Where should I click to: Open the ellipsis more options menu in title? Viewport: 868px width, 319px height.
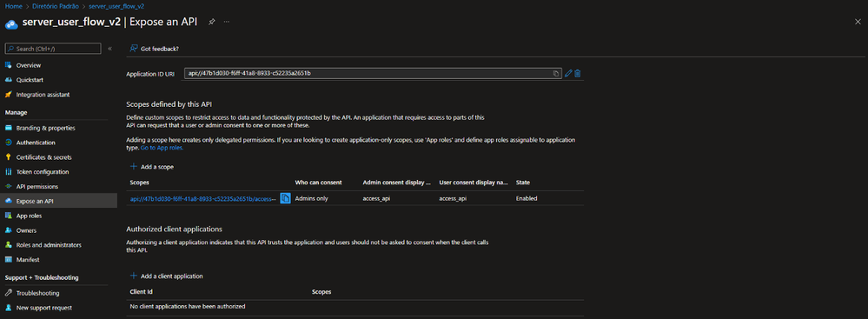point(227,22)
